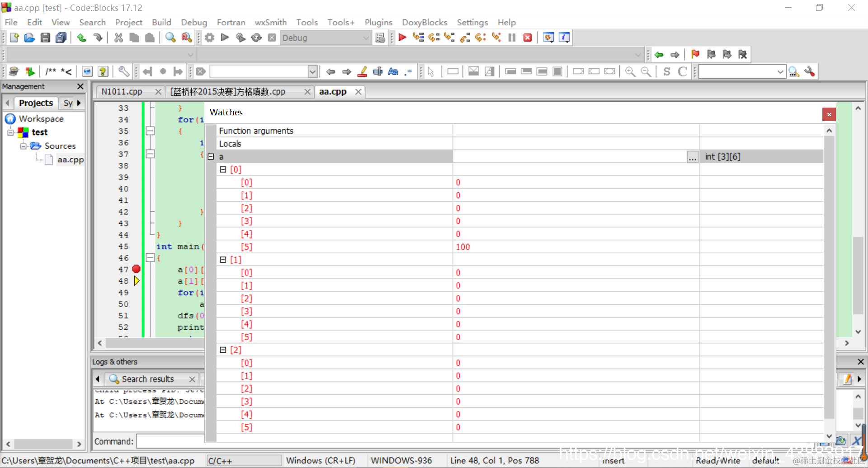Image resolution: width=868 pixels, height=468 pixels.
Task: Step to next line in debugger
Action: coord(434,38)
